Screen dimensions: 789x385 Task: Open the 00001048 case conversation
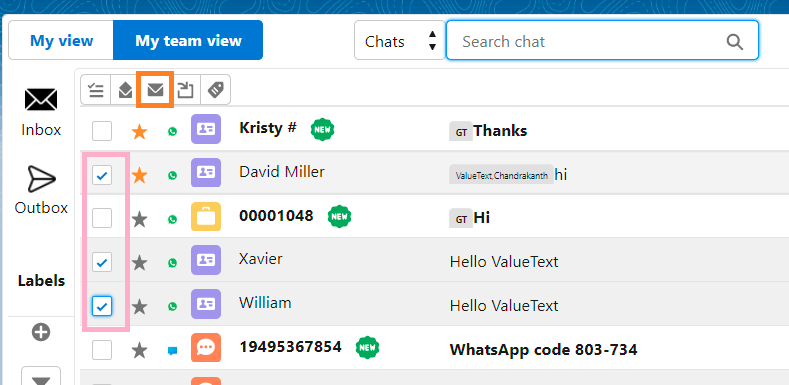pyautogui.click(x=276, y=216)
